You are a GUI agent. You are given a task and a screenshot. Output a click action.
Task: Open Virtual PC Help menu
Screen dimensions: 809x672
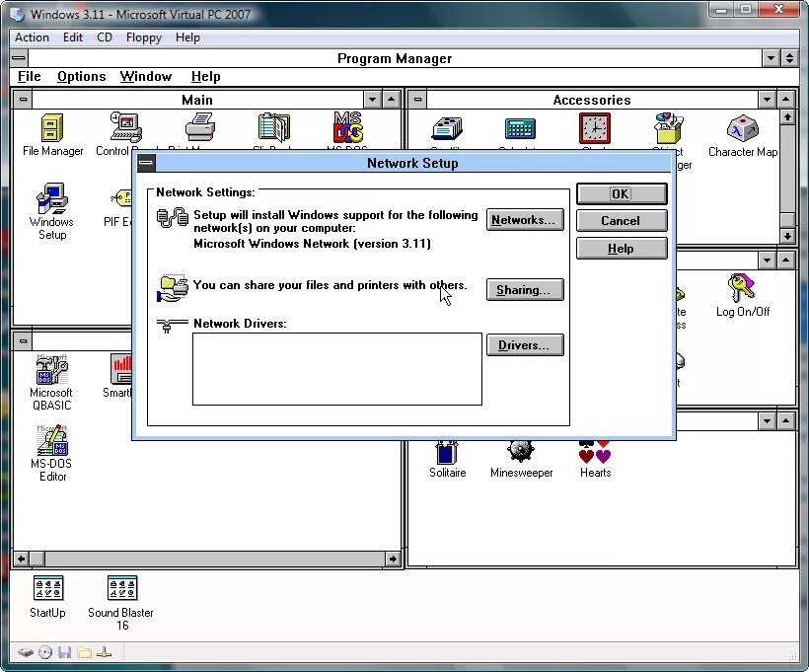[x=187, y=37]
